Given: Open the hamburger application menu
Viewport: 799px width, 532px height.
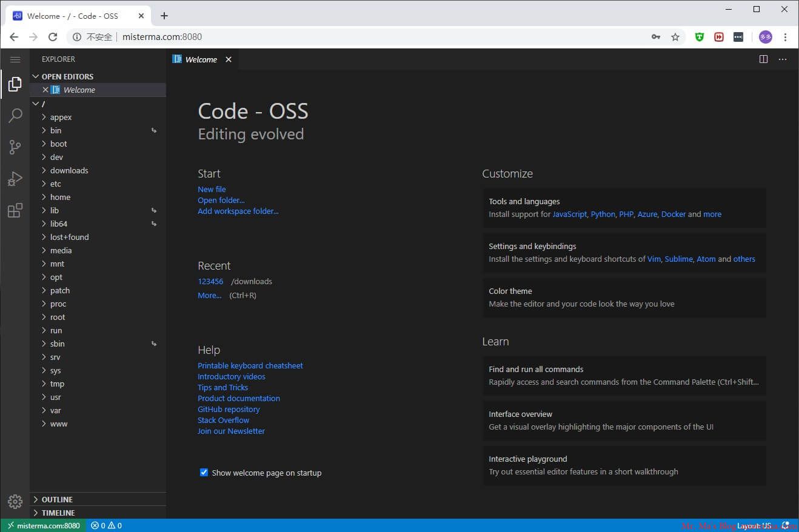Looking at the screenshot, I should pyautogui.click(x=15, y=59).
